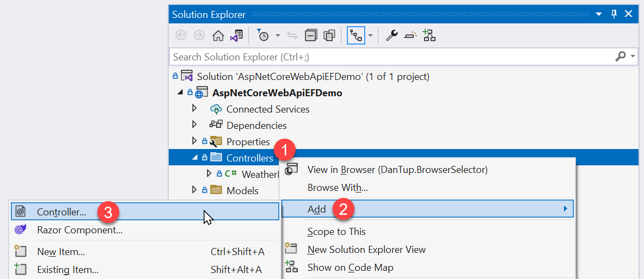Close the Solution Explorer panel

(628, 14)
